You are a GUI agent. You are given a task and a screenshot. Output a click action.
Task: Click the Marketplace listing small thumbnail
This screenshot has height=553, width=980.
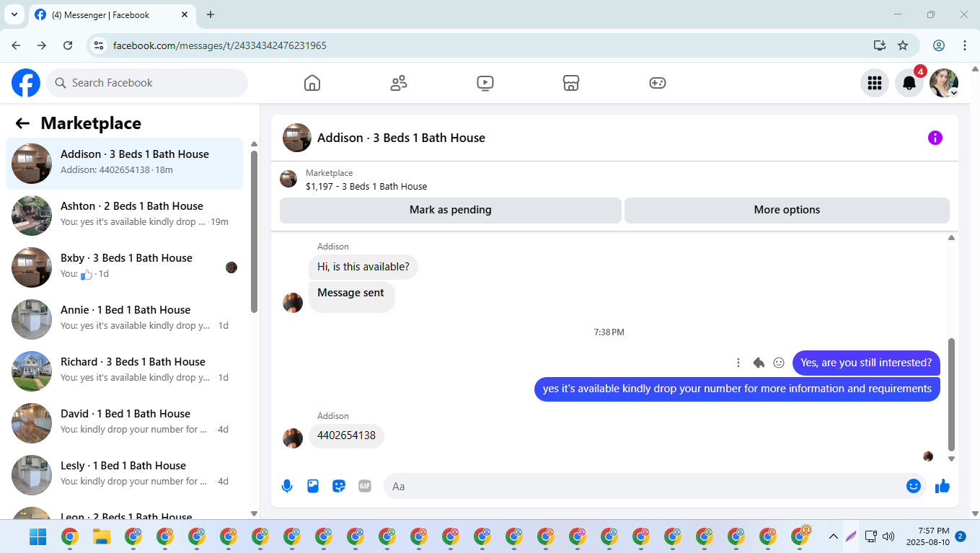click(288, 179)
